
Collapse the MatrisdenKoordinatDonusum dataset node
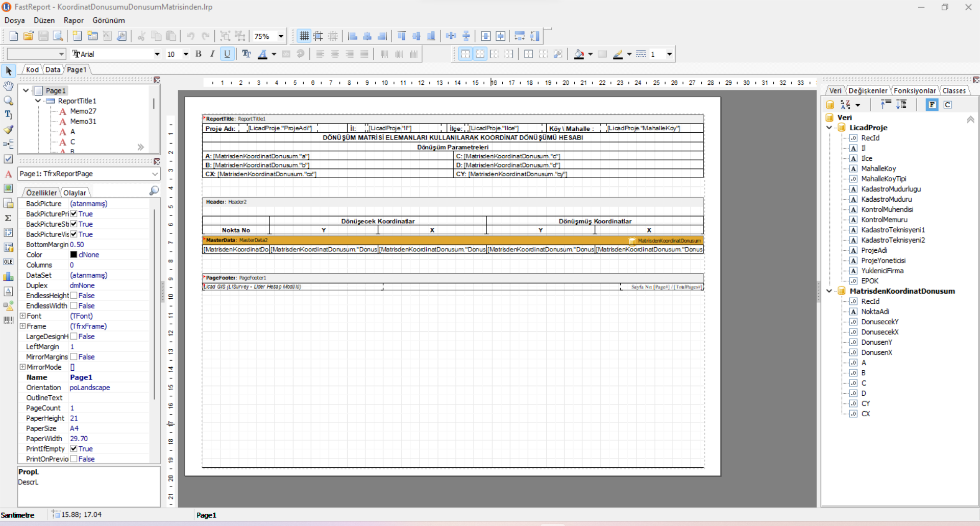[x=829, y=291]
